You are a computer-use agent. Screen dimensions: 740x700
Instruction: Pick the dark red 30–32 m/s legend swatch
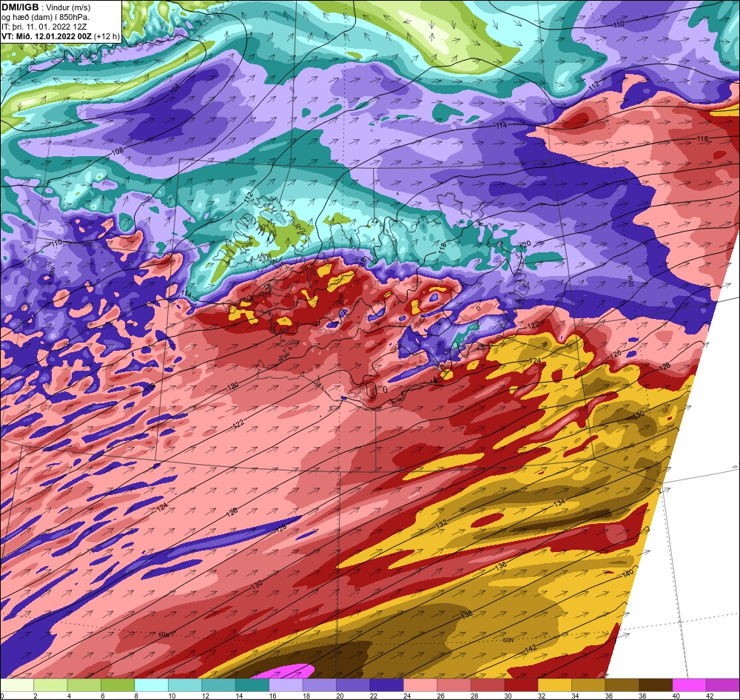(x=521, y=685)
